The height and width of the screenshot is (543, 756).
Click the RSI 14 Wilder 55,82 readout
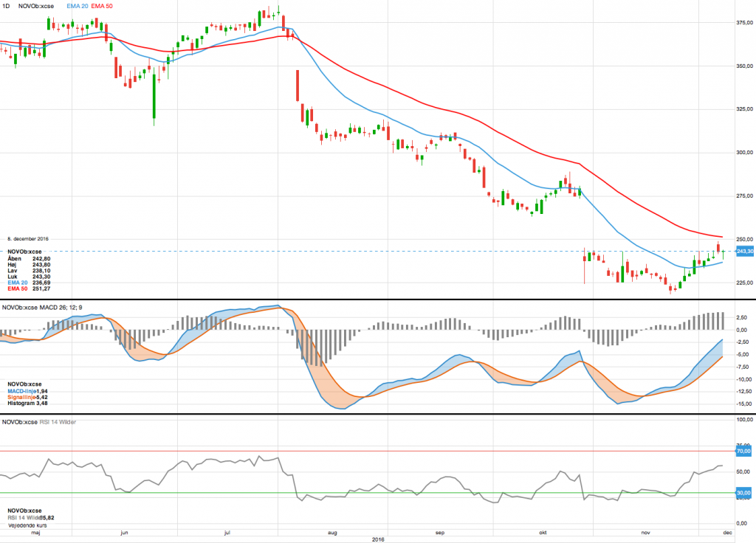click(31, 518)
